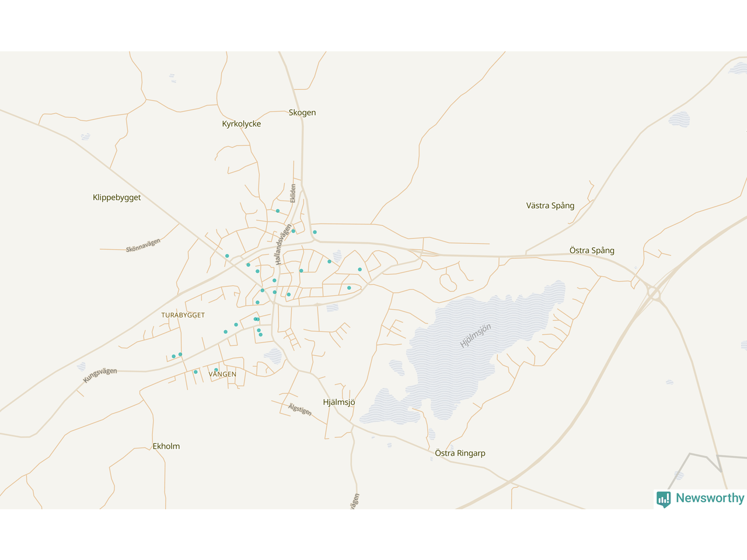Select the Västra Spång label
Viewport: 747px width, 560px height.
[x=550, y=205]
